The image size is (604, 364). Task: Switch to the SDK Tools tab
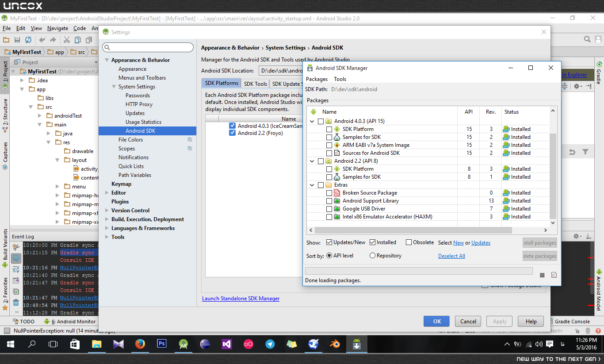(x=256, y=84)
